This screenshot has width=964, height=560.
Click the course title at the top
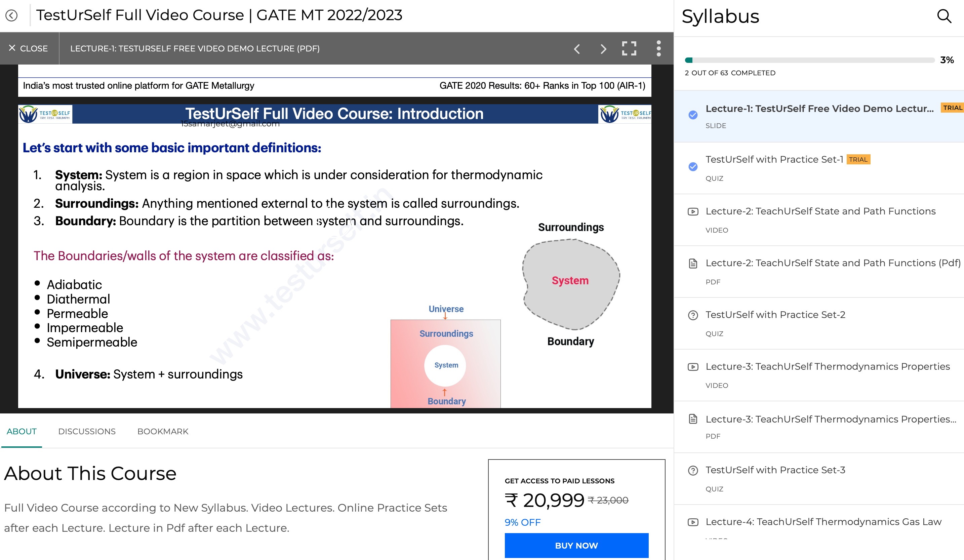coord(219,15)
